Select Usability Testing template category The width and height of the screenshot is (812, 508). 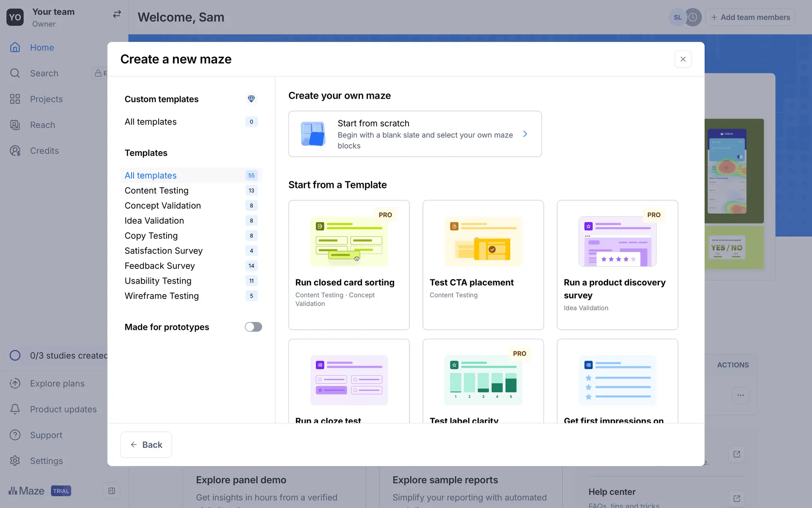point(158,281)
